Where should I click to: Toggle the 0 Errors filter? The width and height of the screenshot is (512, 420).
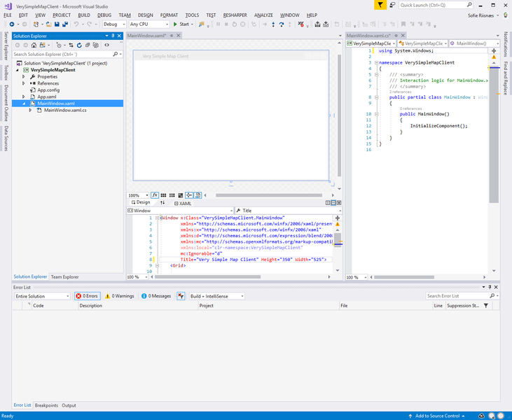click(x=87, y=296)
